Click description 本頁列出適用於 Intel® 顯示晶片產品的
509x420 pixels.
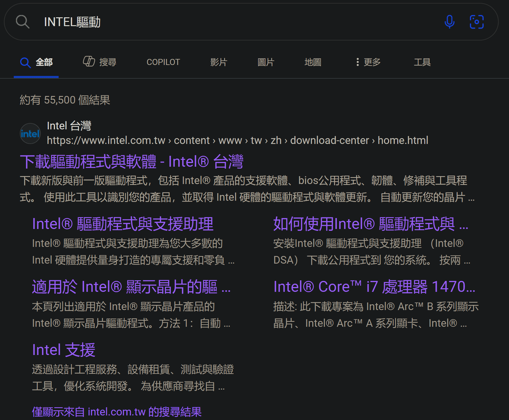[x=131, y=315]
